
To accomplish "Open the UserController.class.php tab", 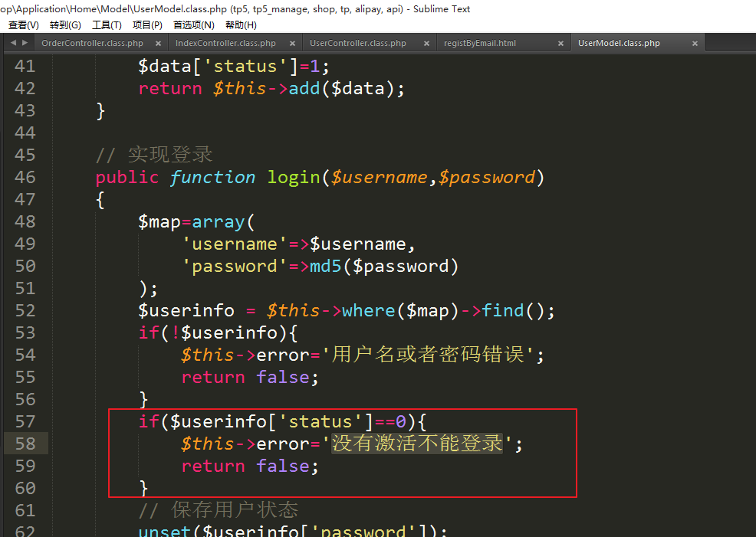I will tap(358, 44).
